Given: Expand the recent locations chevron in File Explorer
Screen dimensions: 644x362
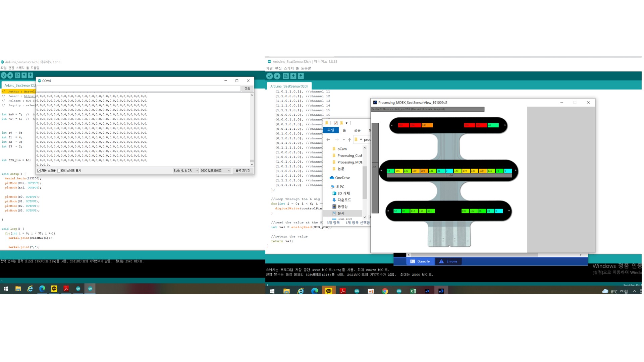Looking at the screenshot, I should pos(343,140).
